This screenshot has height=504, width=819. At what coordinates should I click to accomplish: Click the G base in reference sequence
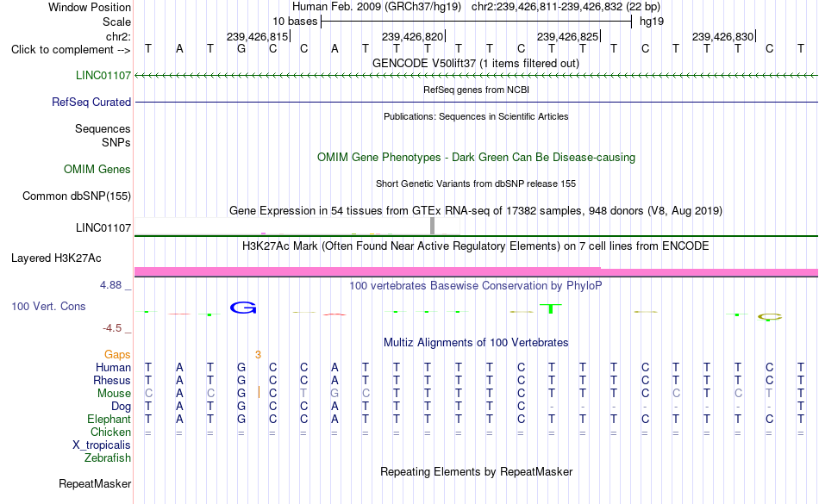[241, 49]
